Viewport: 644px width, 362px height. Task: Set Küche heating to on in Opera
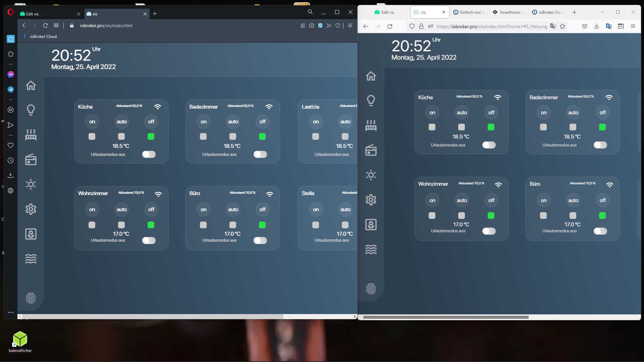[92, 122]
